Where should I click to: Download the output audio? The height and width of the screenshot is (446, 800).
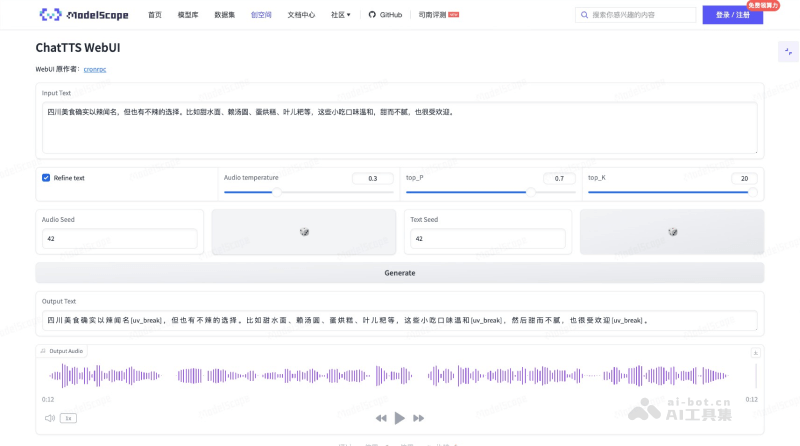click(756, 351)
